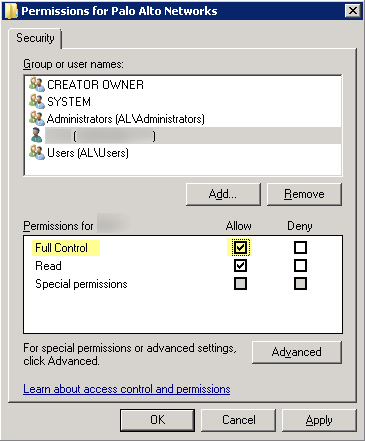365x441 pixels.
Task: Toggle Deny checkbox for Read
Action: (x=300, y=266)
